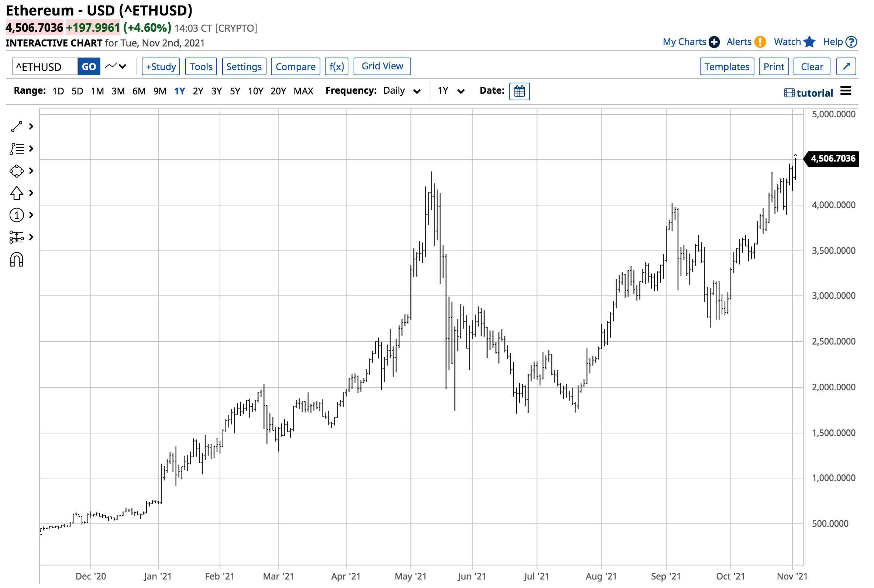
Task: Open the Date calendar picker
Action: pyautogui.click(x=520, y=91)
